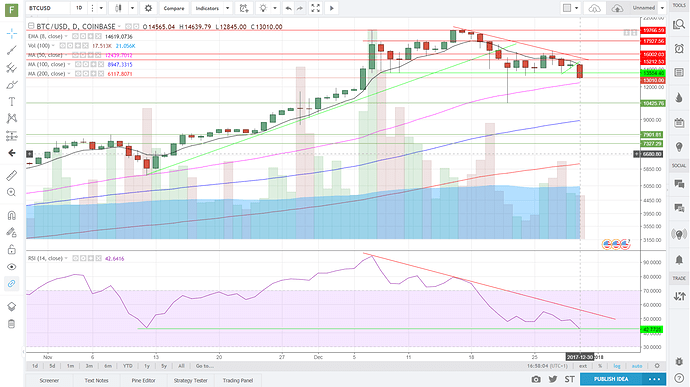The image size is (690, 387).
Task: Toggle auto scale option
Action: (x=637, y=366)
